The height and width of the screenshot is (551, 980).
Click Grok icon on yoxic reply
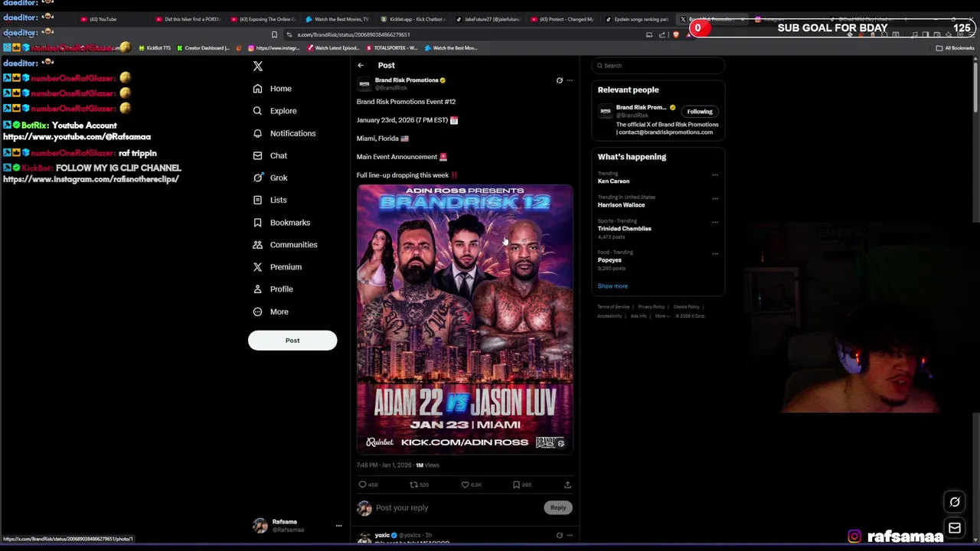pos(559,536)
